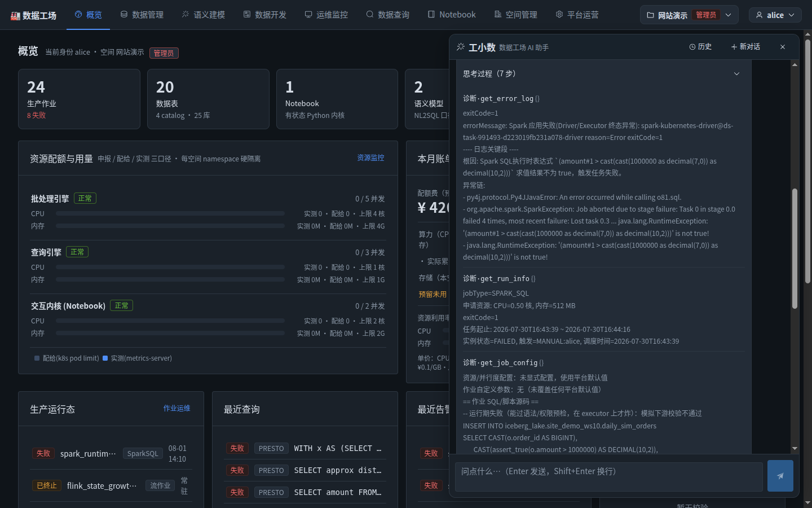Open 历史 conversation history
The image size is (812, 508).
(x=700, y=47)
